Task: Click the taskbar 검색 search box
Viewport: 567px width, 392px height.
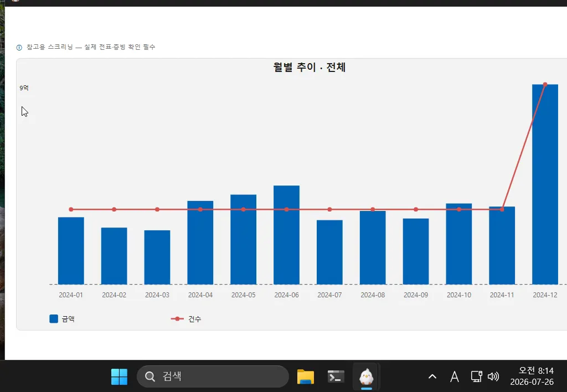Action: pyautogui.click(x=213, y=376)
